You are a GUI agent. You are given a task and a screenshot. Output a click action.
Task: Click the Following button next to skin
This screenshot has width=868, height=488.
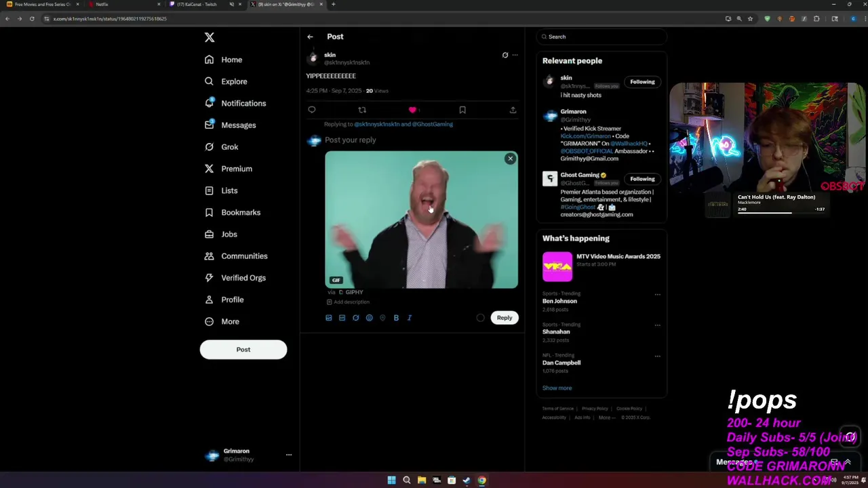642,82
